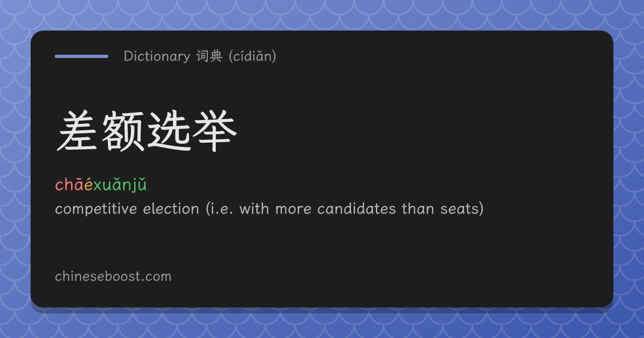Click the red pinyin syllable chā

click(x=69, y=185)
